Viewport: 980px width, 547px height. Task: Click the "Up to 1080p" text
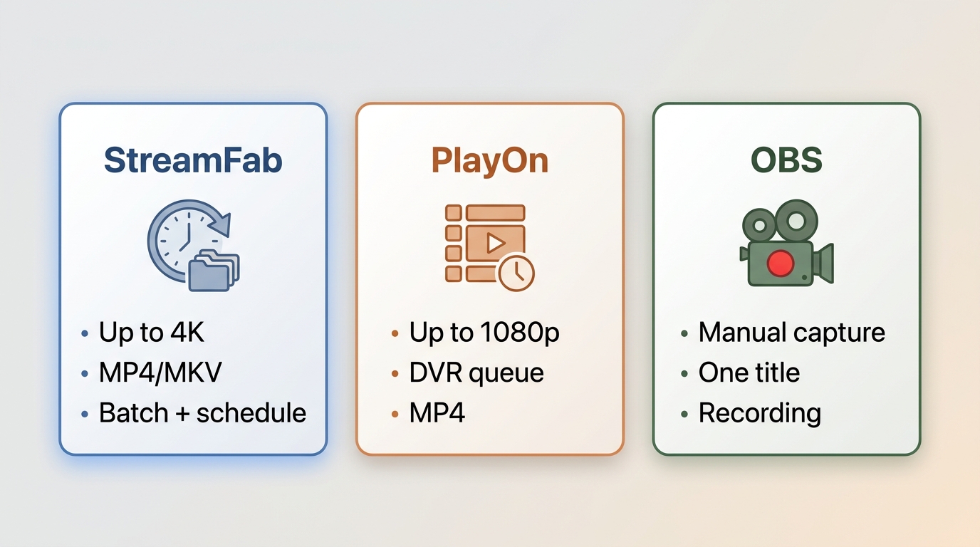(x=484, y=333)
